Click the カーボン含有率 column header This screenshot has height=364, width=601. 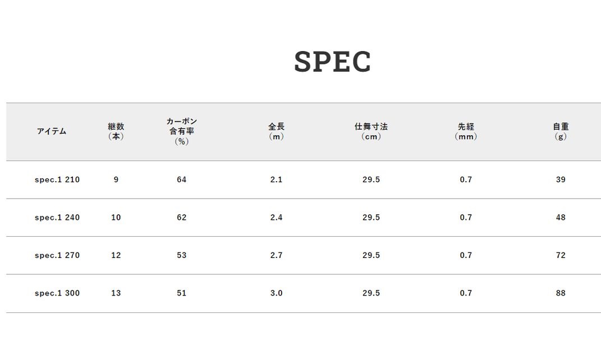[181, 131]
